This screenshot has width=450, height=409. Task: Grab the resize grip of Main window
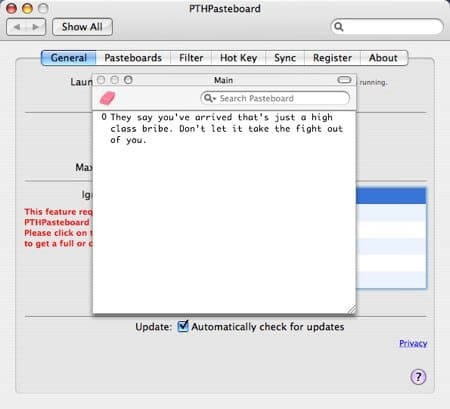tap(352, 310)
